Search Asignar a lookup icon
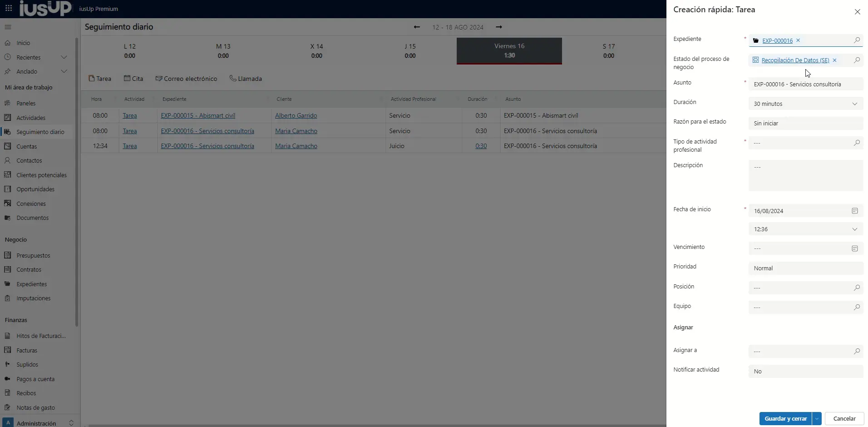The image size is (868, 427). point(857,351)
